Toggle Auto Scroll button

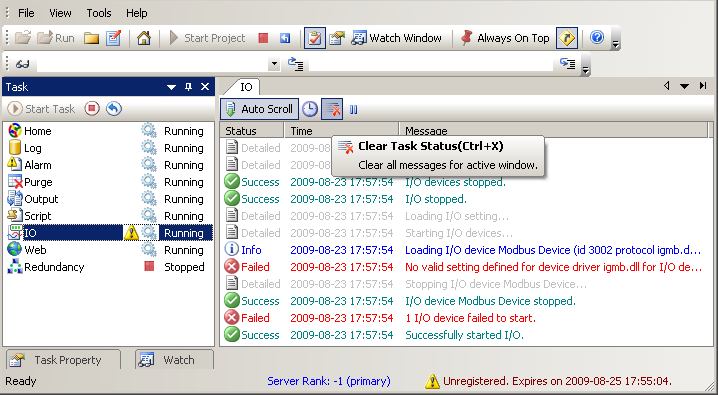click(x=260, y=109)
